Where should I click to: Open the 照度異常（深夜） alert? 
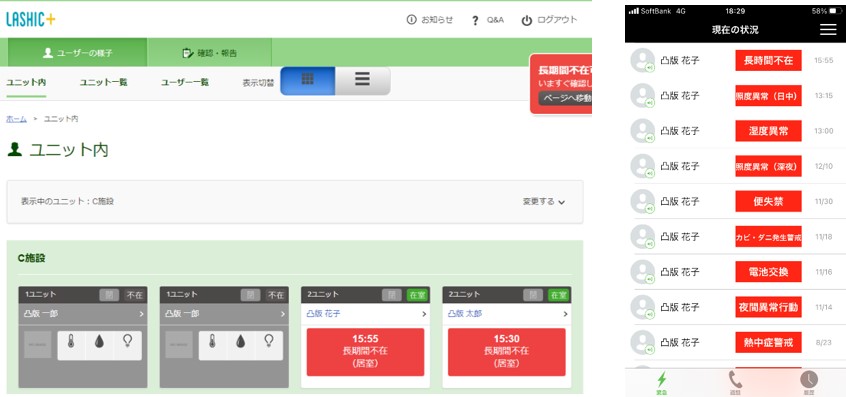click(x=768, y=166)
